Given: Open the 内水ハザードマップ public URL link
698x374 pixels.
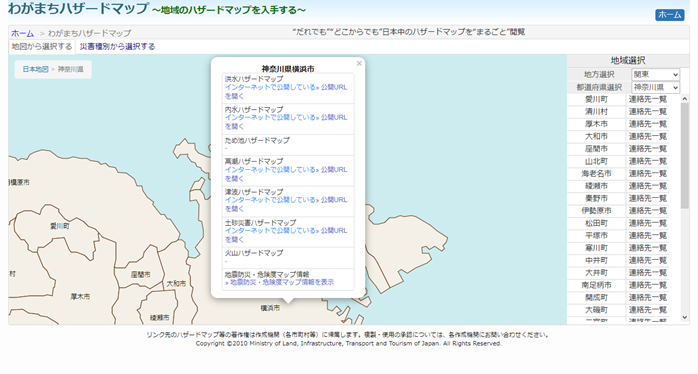Looking at the screenshot, I should click(286, 122).
